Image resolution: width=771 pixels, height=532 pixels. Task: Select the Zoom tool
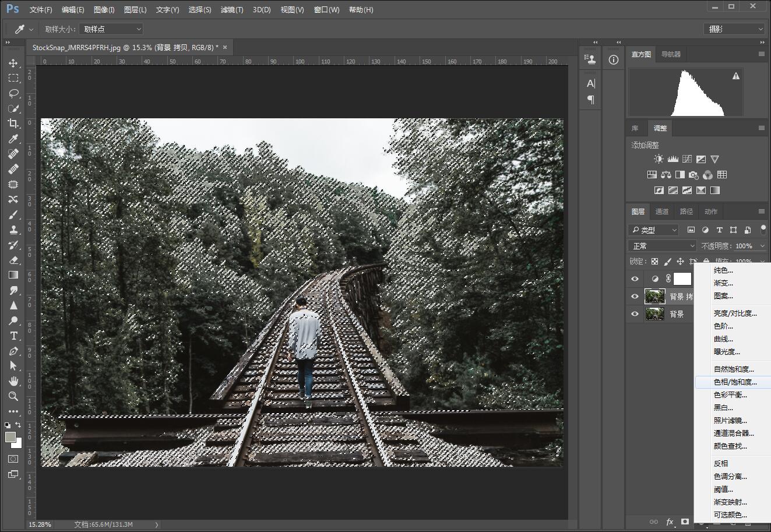point(13,396)
